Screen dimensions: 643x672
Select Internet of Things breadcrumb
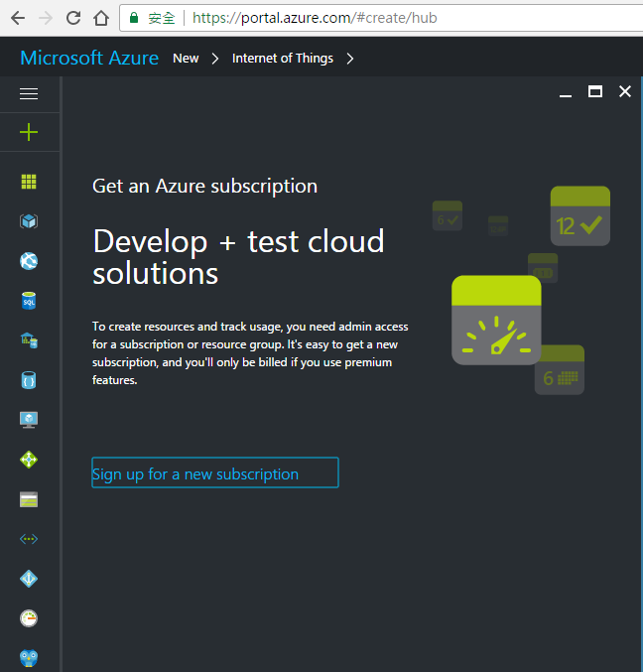[282, 59]
